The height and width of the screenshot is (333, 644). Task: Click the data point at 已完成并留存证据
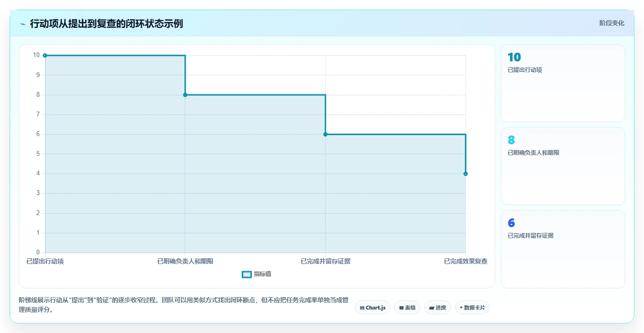click(326, 134)
